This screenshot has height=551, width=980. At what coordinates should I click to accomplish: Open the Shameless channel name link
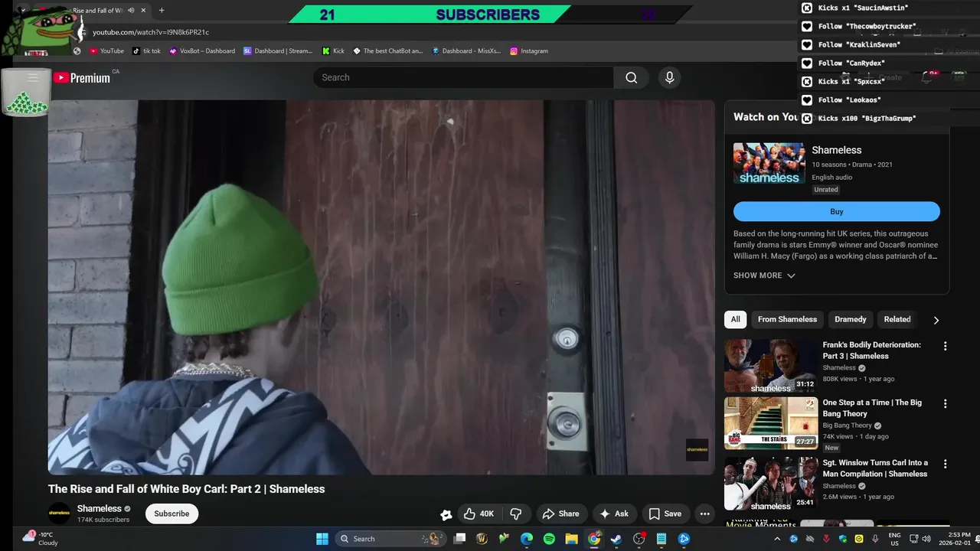coord(100,509)
